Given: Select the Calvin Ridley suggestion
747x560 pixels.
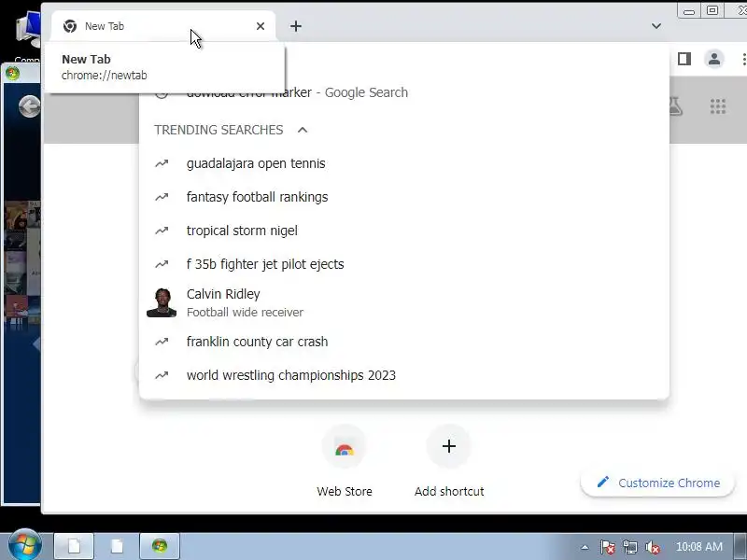Looking at the screenshot, I should pyautogui.click(x=404, y=302).
